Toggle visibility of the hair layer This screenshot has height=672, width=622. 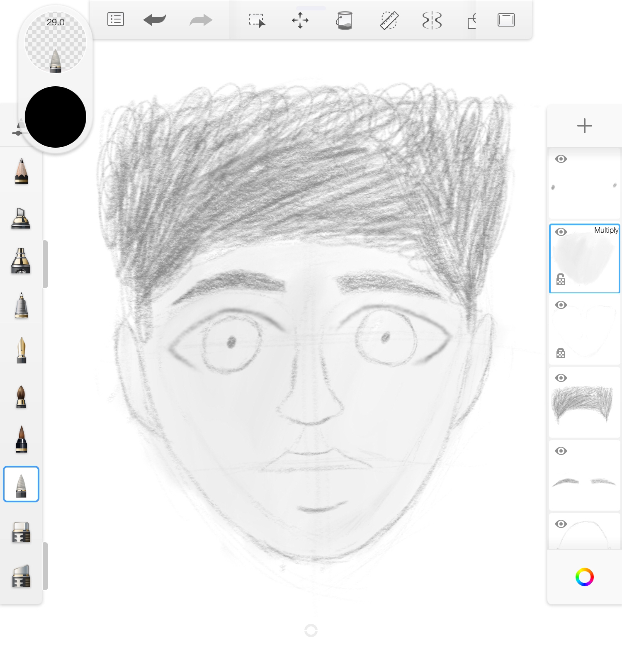561,378
